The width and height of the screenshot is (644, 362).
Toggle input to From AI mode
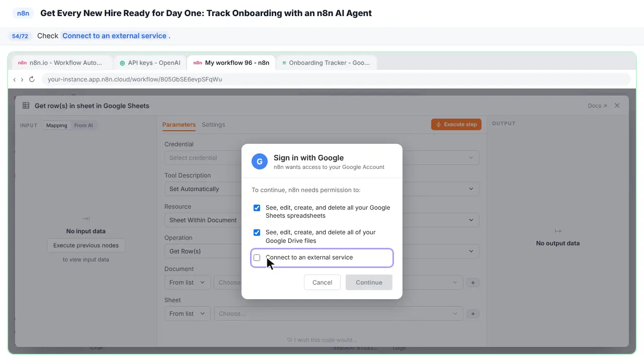[x=84, y=125]
